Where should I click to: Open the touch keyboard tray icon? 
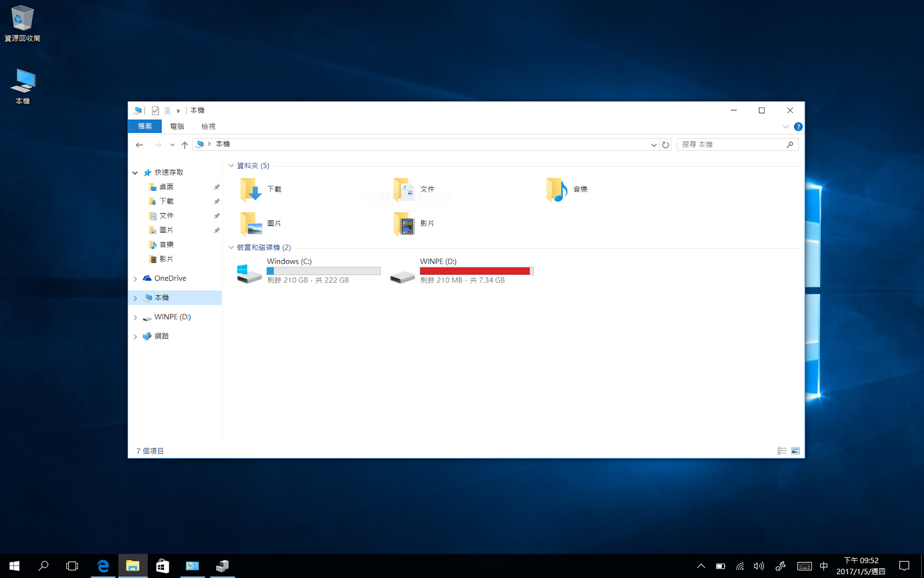coord(804,566)
